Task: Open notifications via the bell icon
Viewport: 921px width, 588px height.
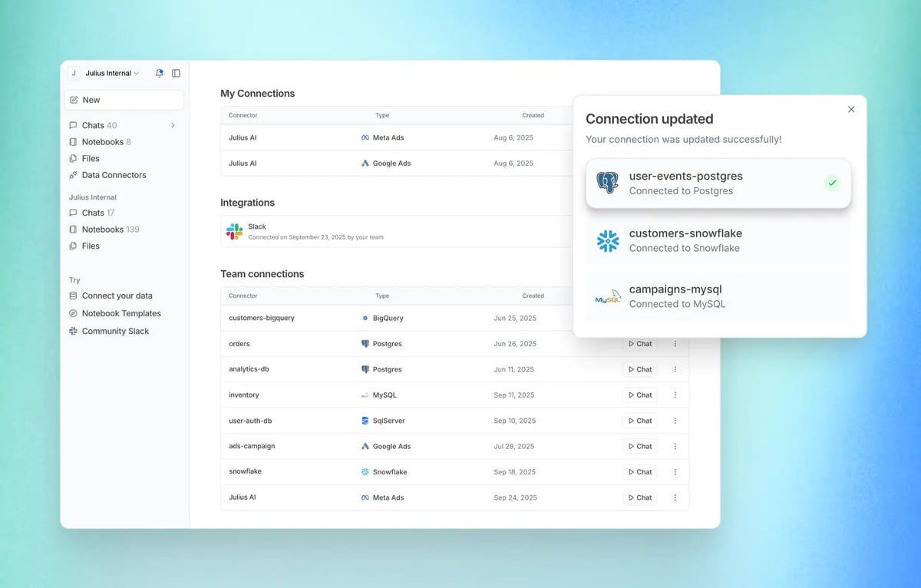Action: (160, 73)
